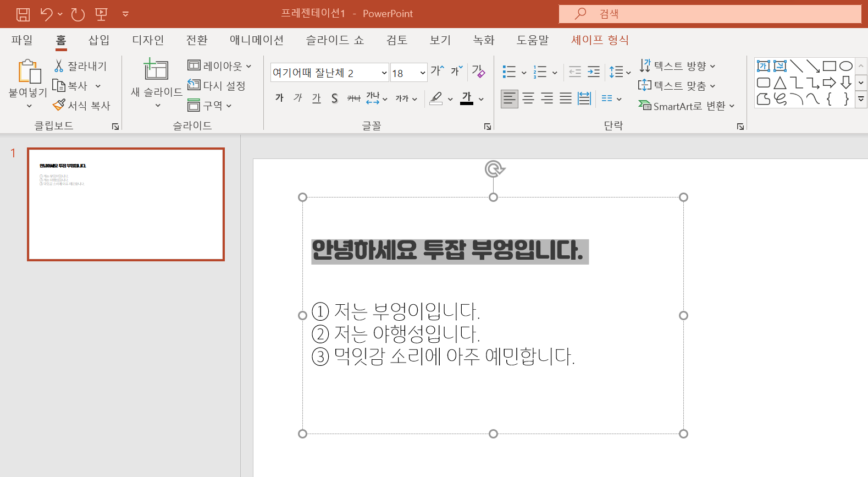The width and height of the screenshot is (868, 477).
Task: Click 다시 설정 reset button
Action: 217,85
